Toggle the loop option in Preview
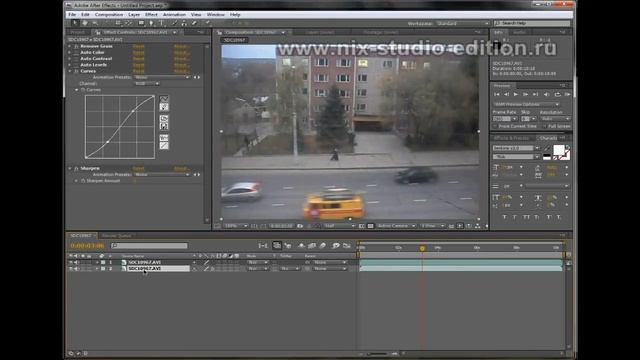The height and width of the screenshot is (360, 640). pyautogui.click(x=558, y=94)
